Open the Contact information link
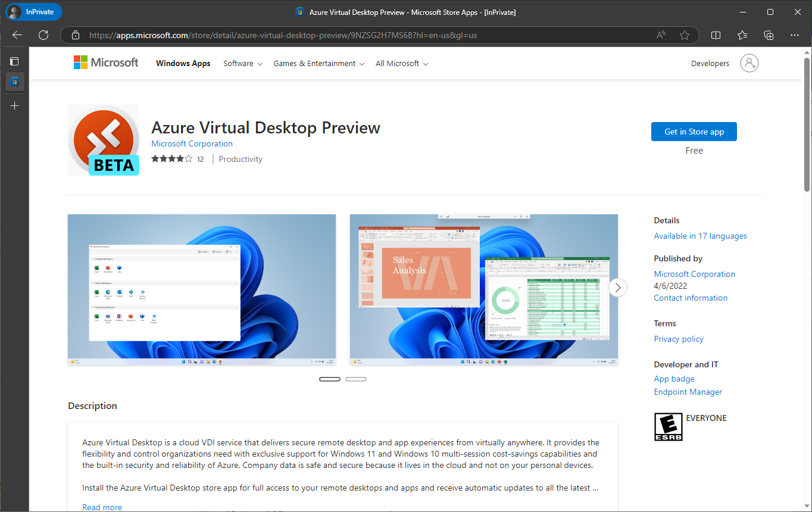 [691, 298]
